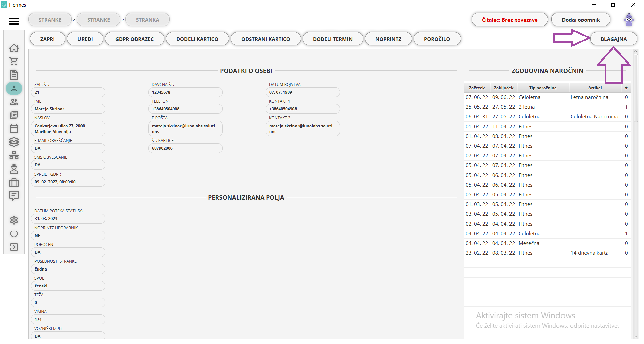Open the worker with helmet sidebar icon

coord(14,169)
